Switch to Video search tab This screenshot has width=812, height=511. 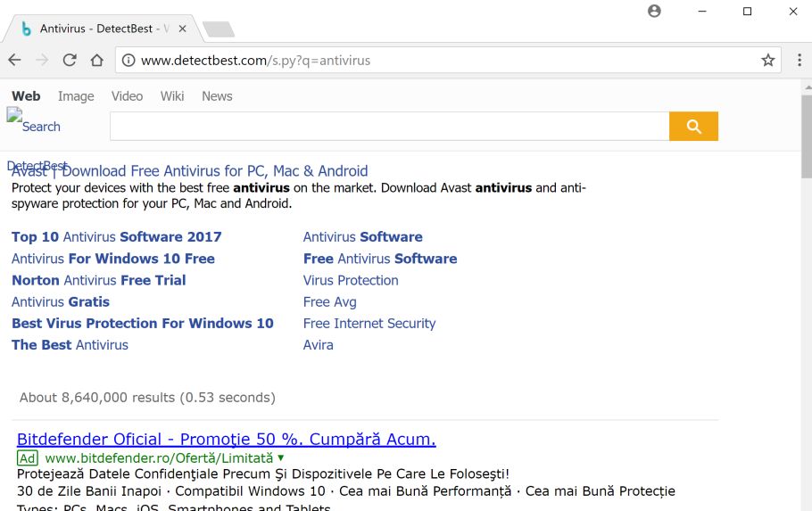(127, 96)
